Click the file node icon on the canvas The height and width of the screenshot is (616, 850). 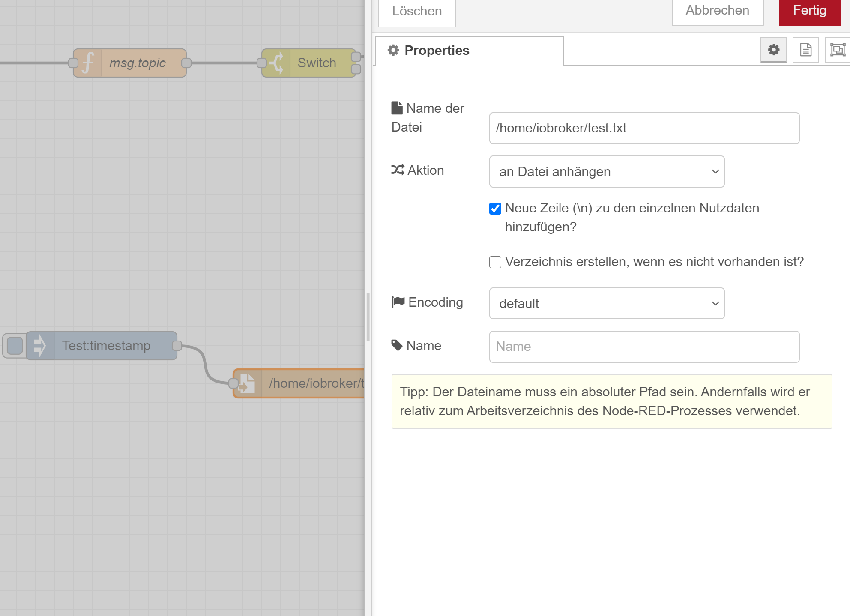(247, 383)
